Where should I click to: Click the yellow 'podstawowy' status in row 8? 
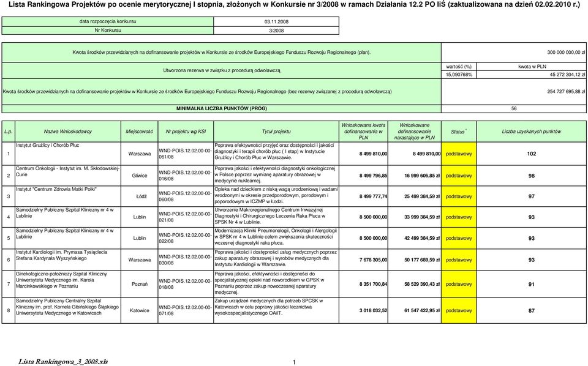(x=459, y=310)
